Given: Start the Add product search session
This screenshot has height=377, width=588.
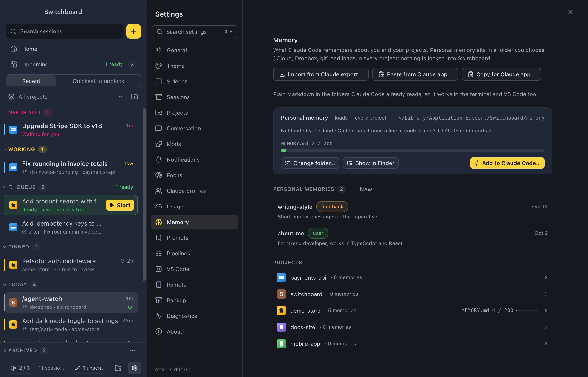Looking at the screenshot, I should [120, 205].
